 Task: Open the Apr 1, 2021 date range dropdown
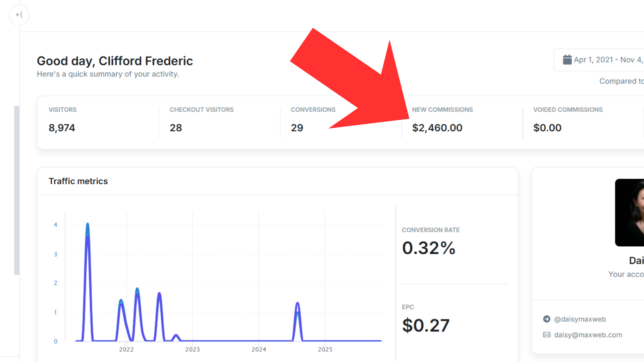(x=604, y=60)
